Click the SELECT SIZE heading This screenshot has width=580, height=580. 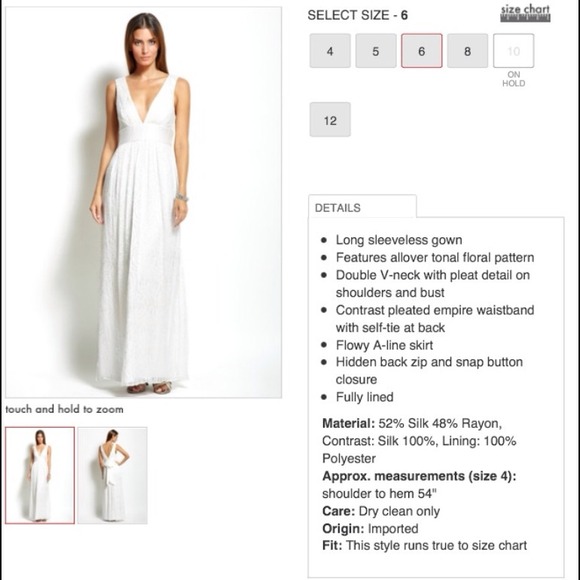point(357,15)
